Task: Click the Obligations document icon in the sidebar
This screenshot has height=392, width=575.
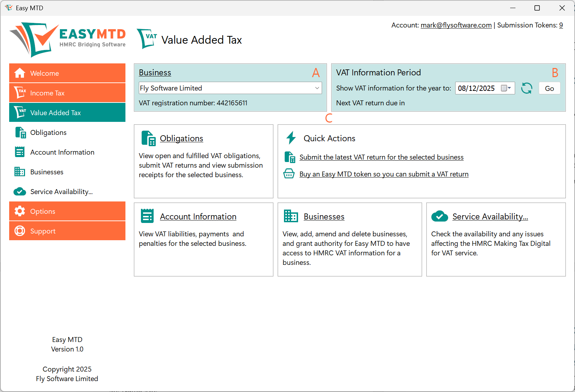Action: pyautogui.click(x=20, y=132)
